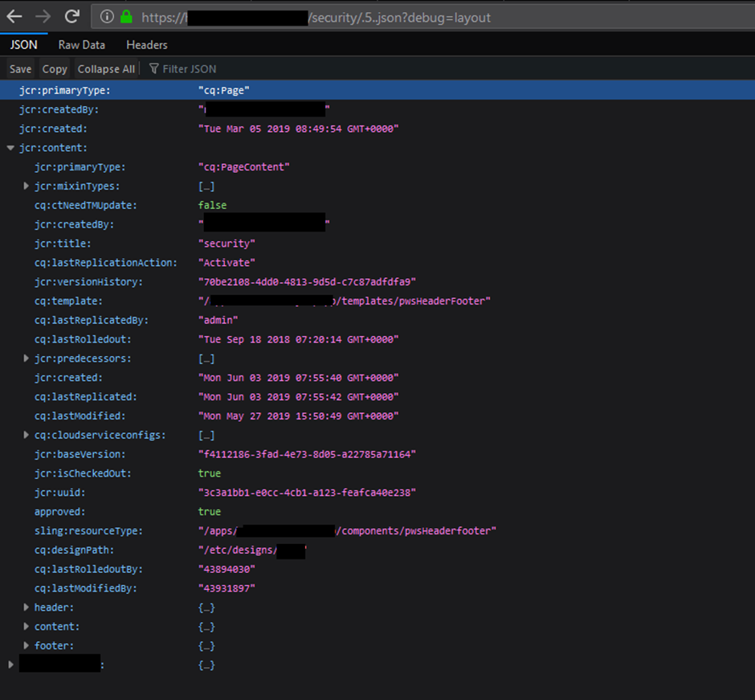
Task: Click the jcr:content key label
Action: click(x=53, y=148)
